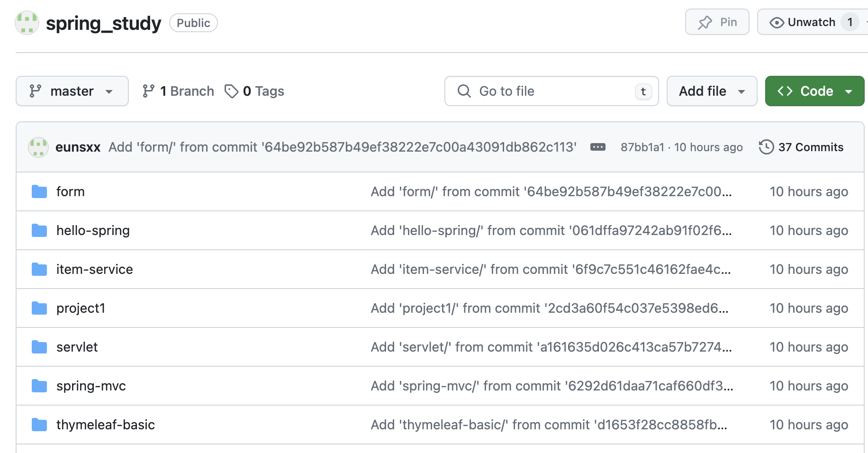Viewport: 868px width, 453px height.
Task: View the 1 Branch link
Action: 178,91
